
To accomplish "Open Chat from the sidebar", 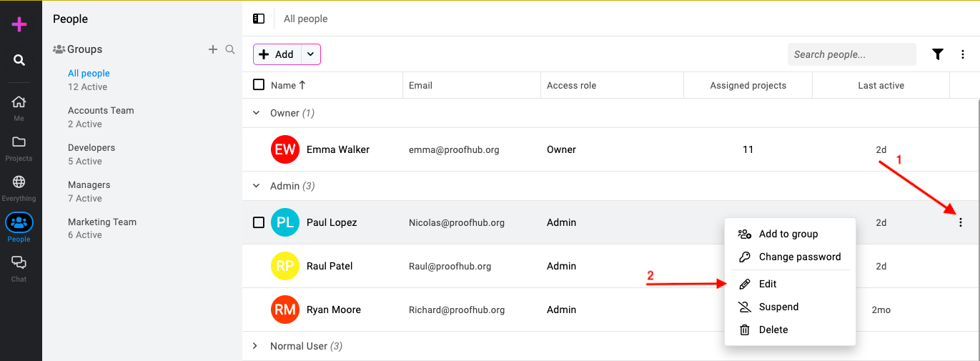I will (19, 262).
